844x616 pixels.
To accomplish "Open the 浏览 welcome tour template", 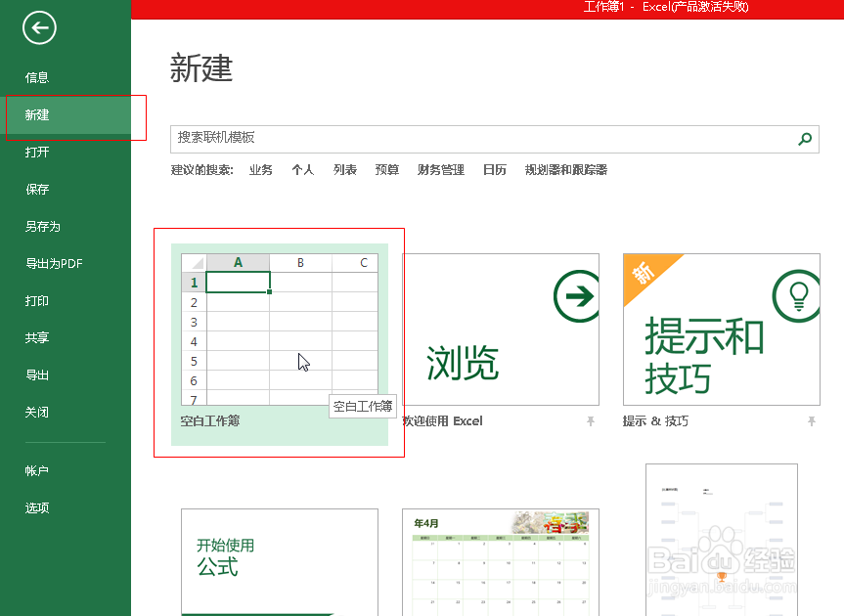I will [501, 330].
